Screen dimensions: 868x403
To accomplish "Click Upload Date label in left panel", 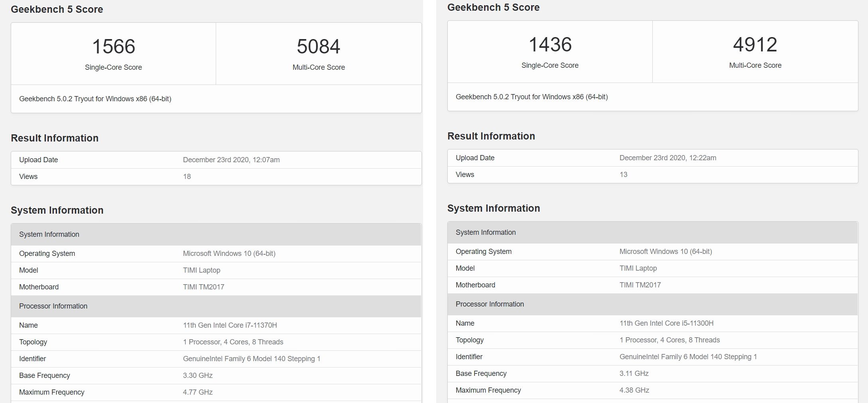I will (x=39, y=160).
